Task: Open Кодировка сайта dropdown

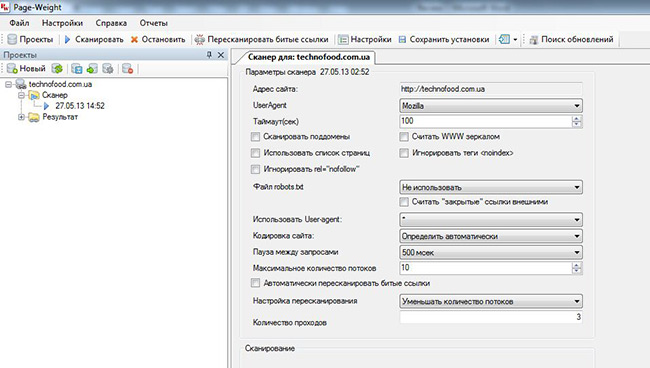Action: 491,236
